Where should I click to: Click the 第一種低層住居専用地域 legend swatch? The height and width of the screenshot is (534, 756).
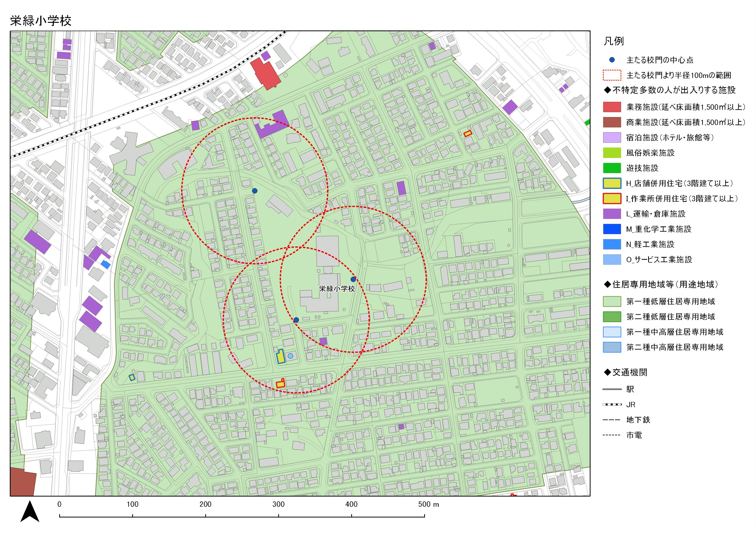pyautogui.click(x=612, y=301)
